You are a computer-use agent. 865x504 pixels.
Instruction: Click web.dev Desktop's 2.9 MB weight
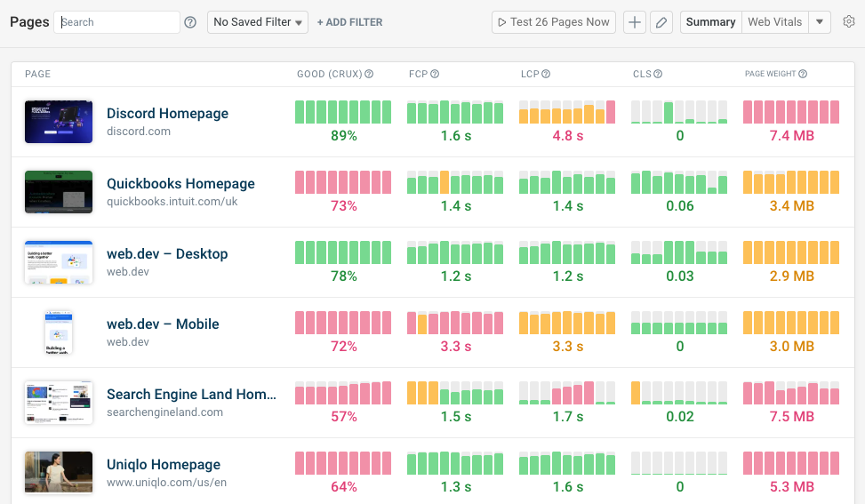pyautogui.click(x=791, y=276)
